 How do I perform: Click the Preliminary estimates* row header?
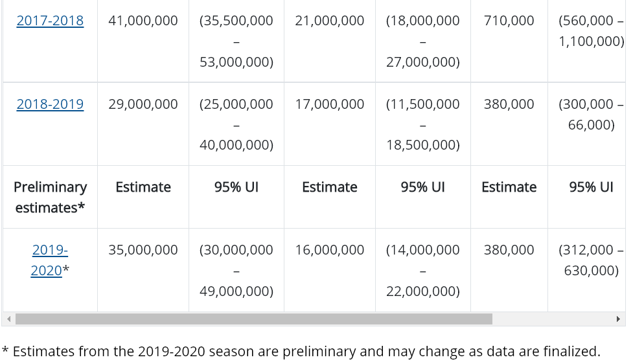click(50, 197)
